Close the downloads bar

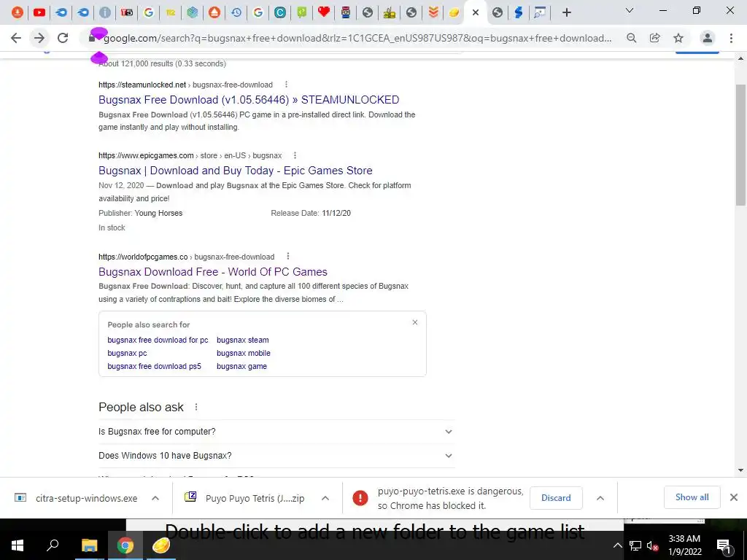click(x=734, y=497)
